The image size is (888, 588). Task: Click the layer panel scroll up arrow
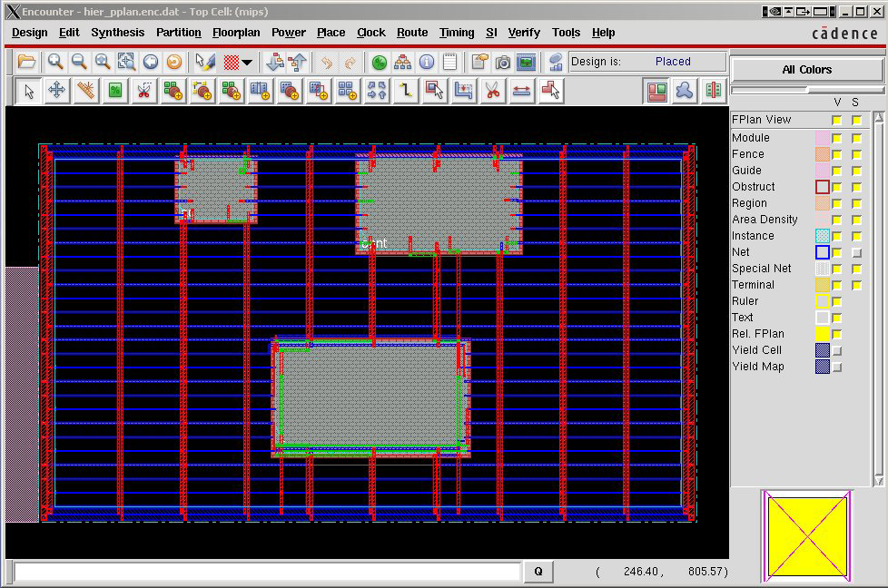click(878, 117)
